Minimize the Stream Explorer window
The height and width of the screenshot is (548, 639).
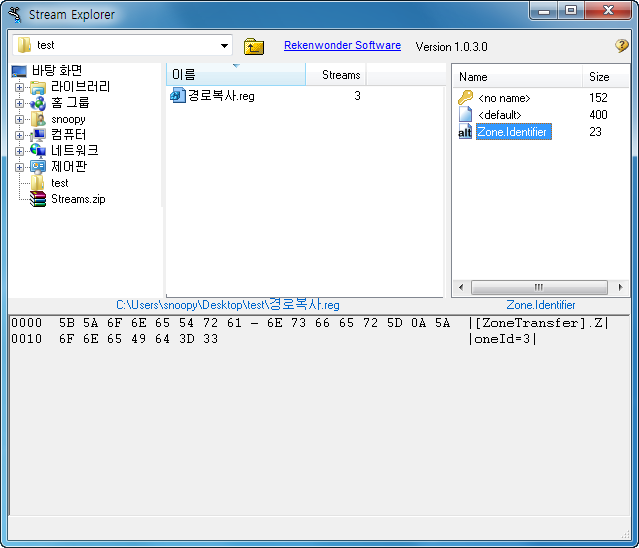[x=544, y=11]
